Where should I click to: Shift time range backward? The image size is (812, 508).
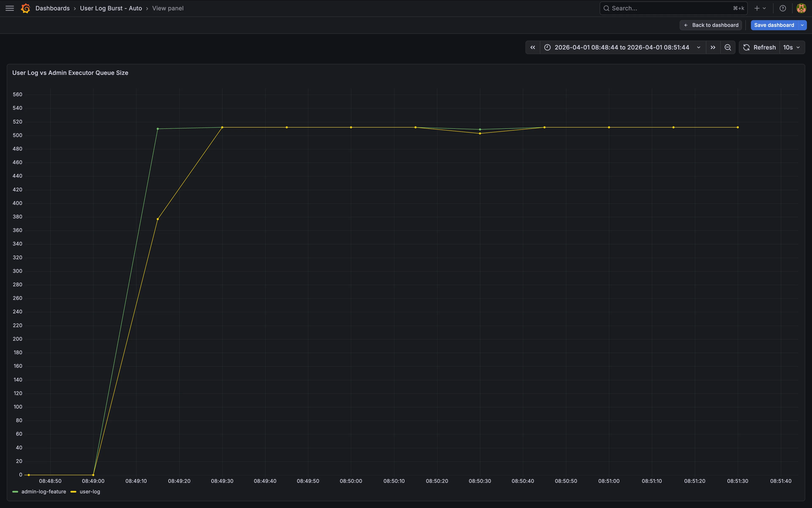pos(533,47)
